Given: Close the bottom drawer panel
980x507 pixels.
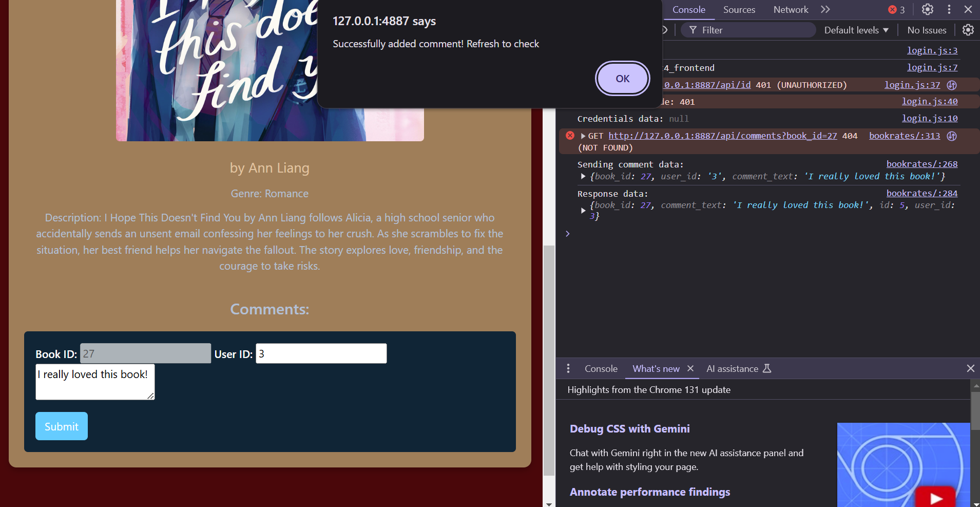Looking at the screenshot, I should [970, 368].
